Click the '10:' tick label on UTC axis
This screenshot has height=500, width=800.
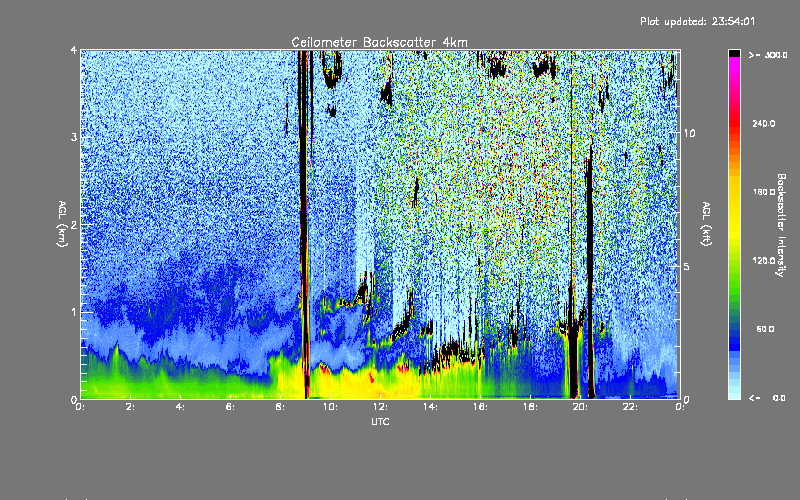(x=330, y=407)
